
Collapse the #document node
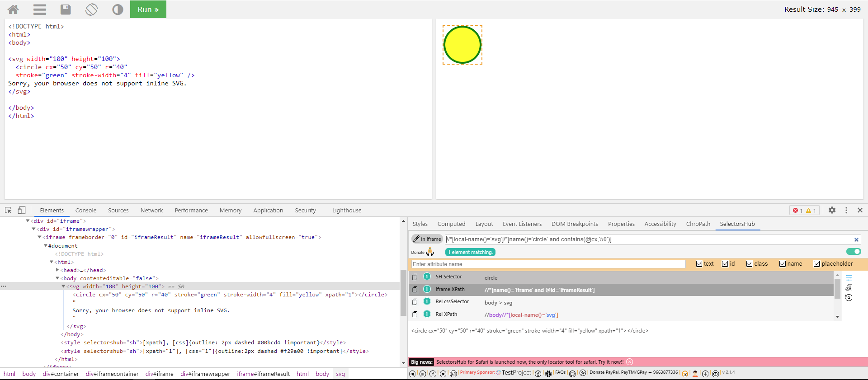[45, 246]
